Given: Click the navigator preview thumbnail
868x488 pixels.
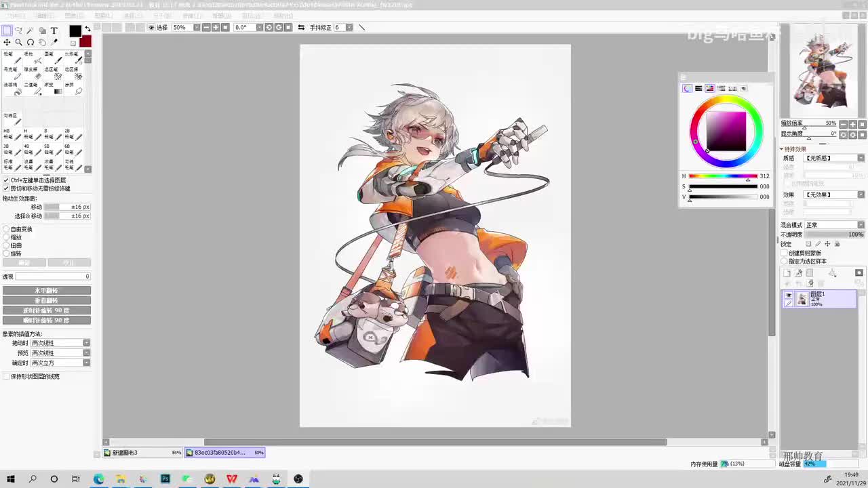Looking at the screenshot, I should coord(823,70).
